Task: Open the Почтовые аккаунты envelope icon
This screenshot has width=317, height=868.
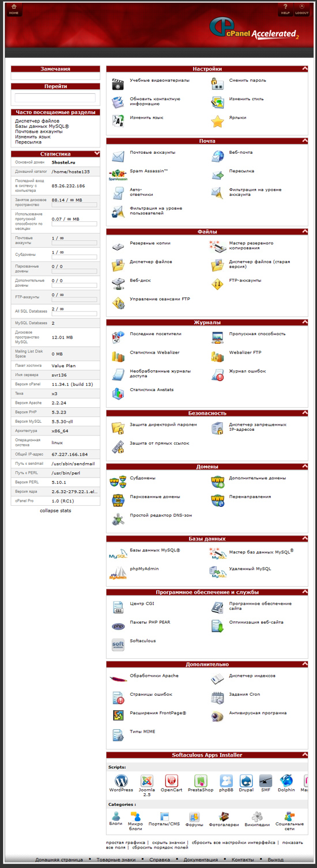Action: (118, 156)
